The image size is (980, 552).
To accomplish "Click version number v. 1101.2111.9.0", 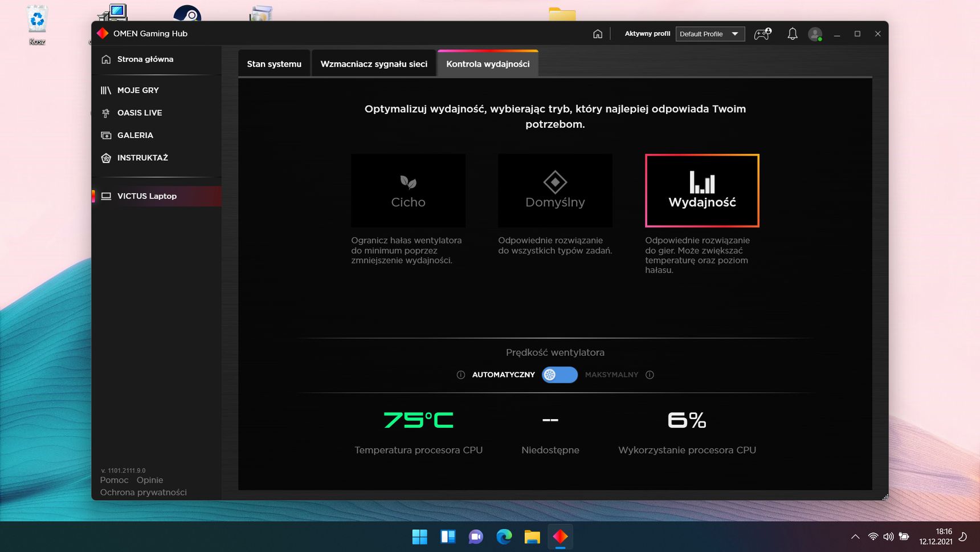I will coord(123,470).
